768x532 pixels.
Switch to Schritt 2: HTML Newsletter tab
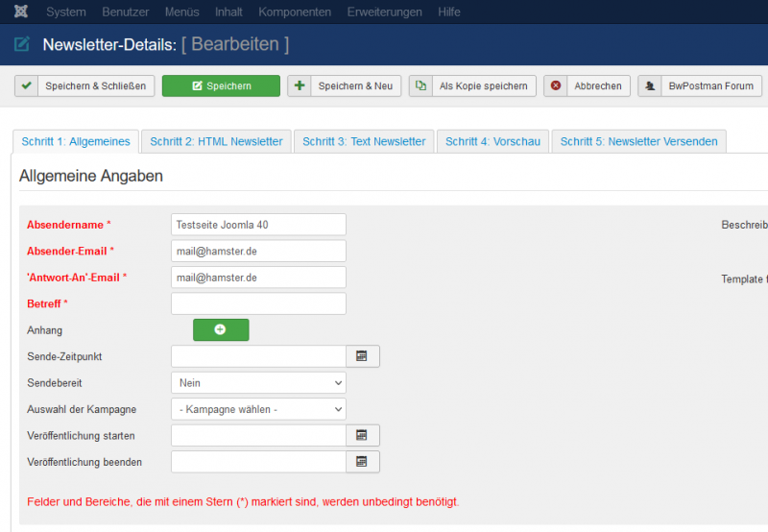coord(216,141)
